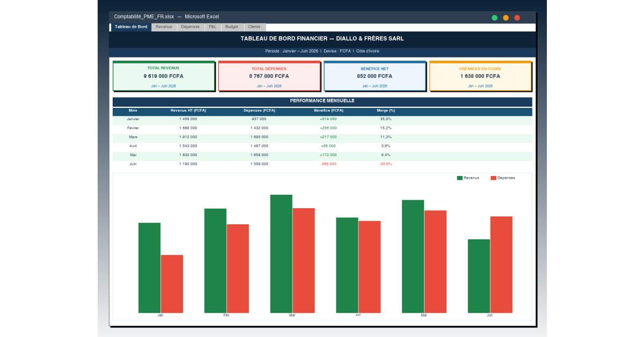Select the Janvier row label

tap(133, 119)
